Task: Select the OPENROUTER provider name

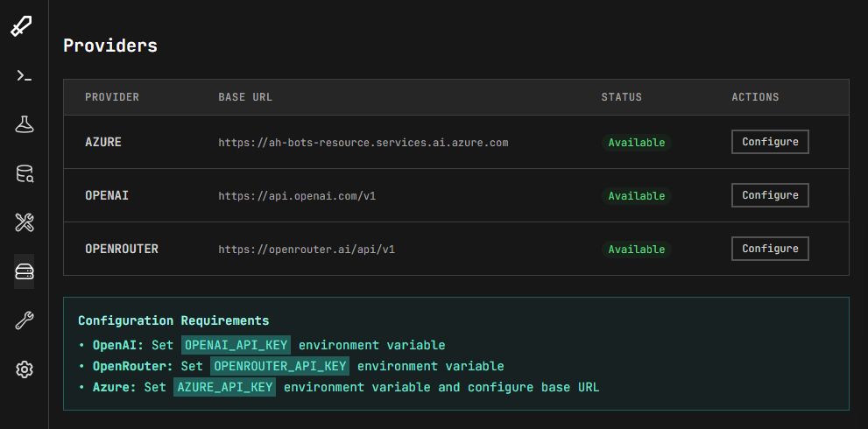Action: tap(122, 249)
